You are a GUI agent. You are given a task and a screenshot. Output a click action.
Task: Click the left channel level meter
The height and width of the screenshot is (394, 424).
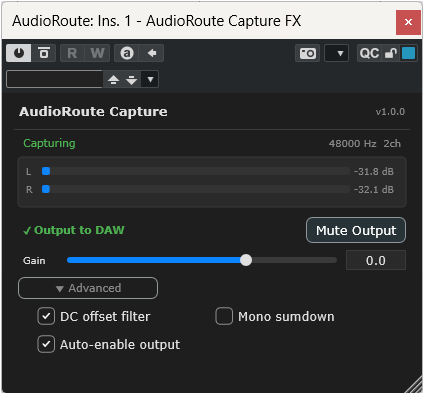click(x=196, y=171)
